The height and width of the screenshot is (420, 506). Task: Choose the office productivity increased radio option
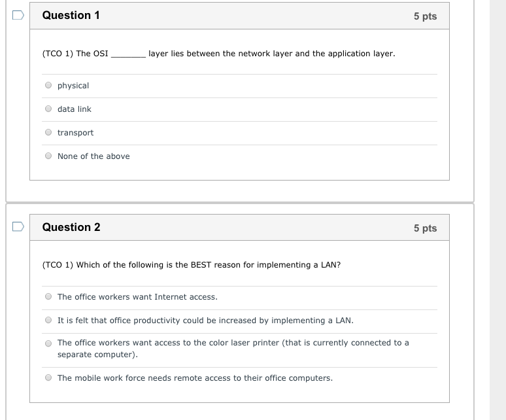click(x=48, y=321)
